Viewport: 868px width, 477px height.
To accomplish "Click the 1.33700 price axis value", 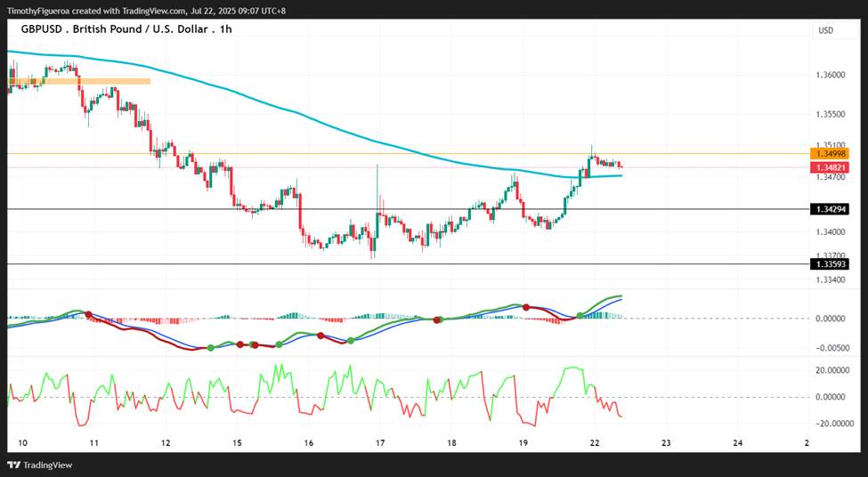I will 831,255.
